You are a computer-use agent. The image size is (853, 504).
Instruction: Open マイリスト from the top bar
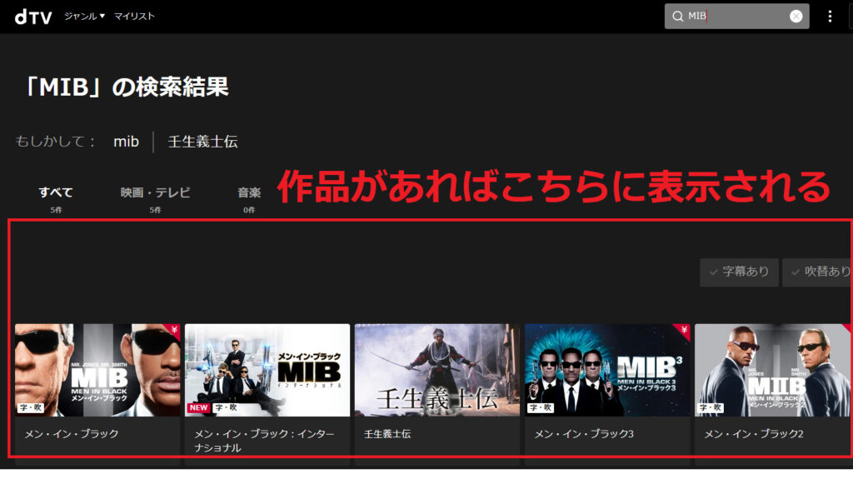coord(134,17)
